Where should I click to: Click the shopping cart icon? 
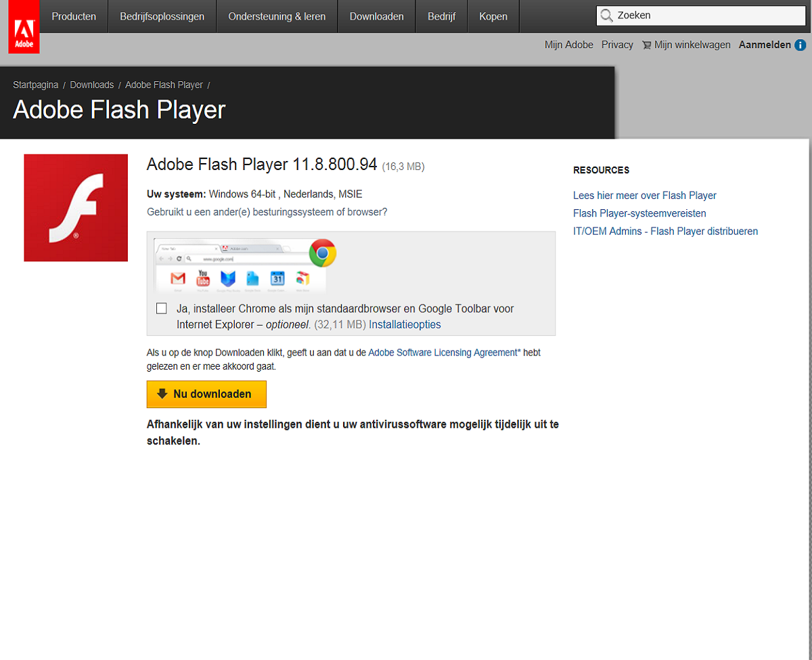click(x=647, y=45)
